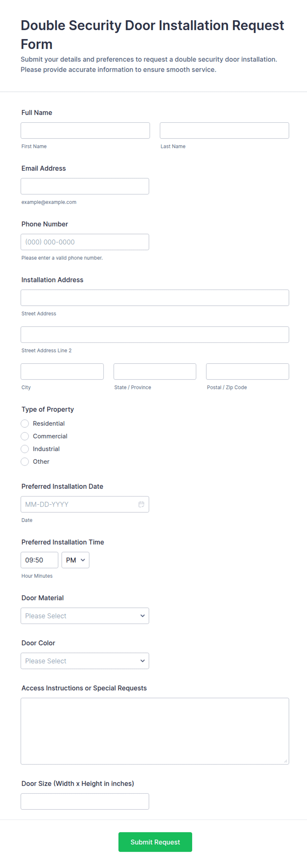Open the AM/PM time dropdown
307x868 pixels.
point(75,560)
